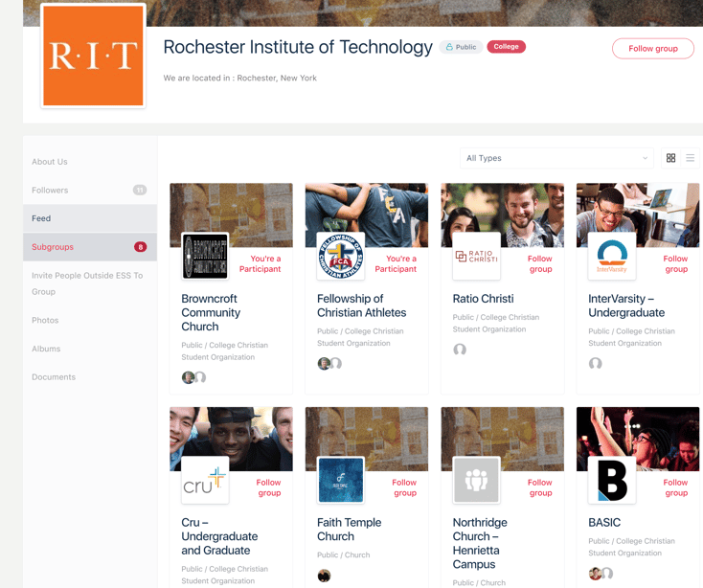This screenshot has width=703, height=588.
Task: Click member avatar on Ratio Christi card
Action: pos(460,350)
